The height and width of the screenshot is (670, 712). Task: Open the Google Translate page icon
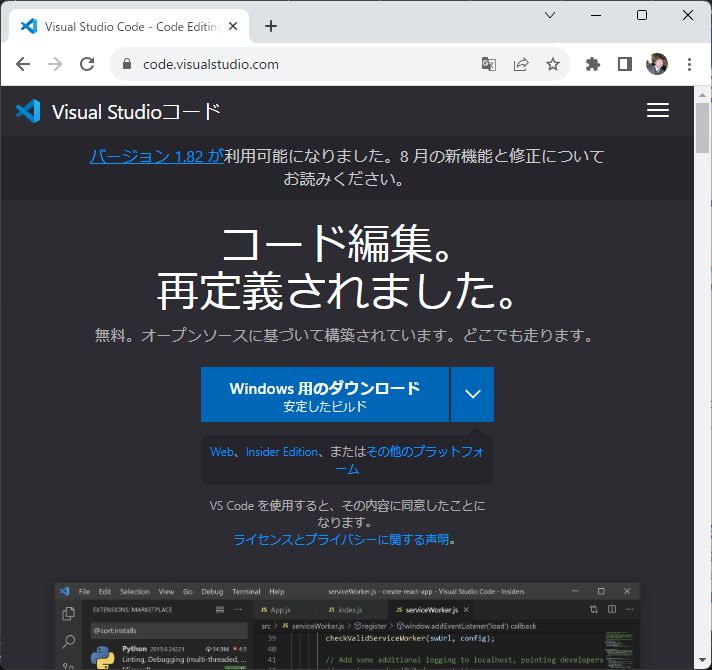[489, 64]
